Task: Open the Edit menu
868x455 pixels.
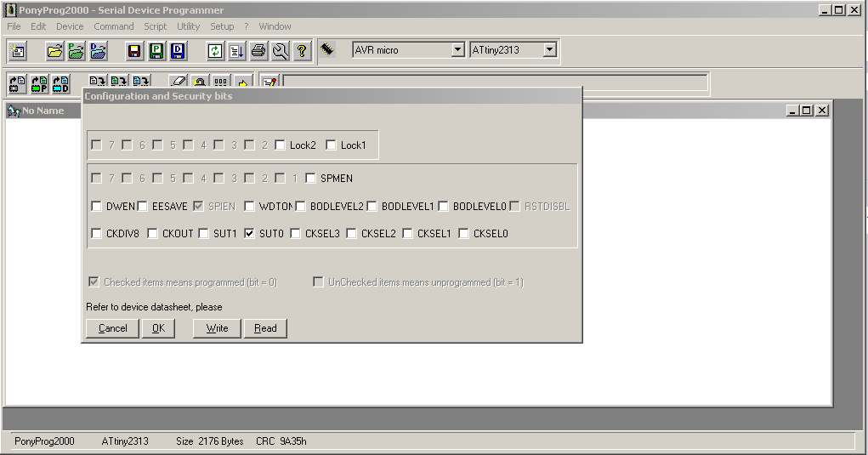Action: point(38,26)
